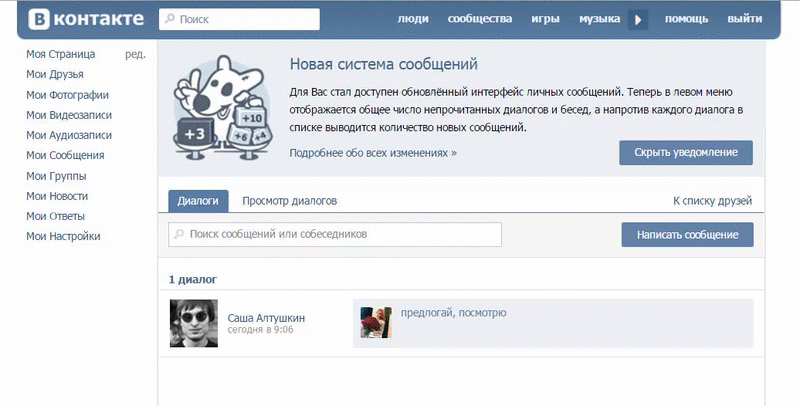Open the музыка header menu
The height and width of the screenshot is (406, 800).
tap(599, 19)
